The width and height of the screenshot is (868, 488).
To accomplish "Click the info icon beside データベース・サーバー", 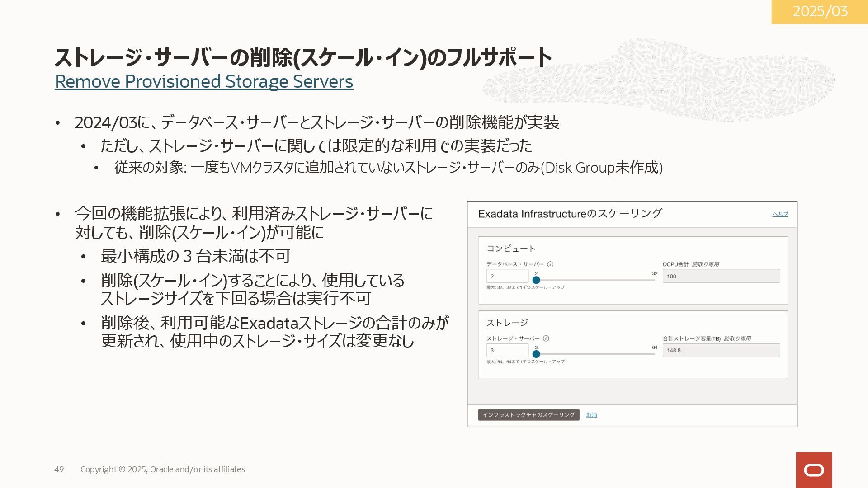I will point(550,264).
